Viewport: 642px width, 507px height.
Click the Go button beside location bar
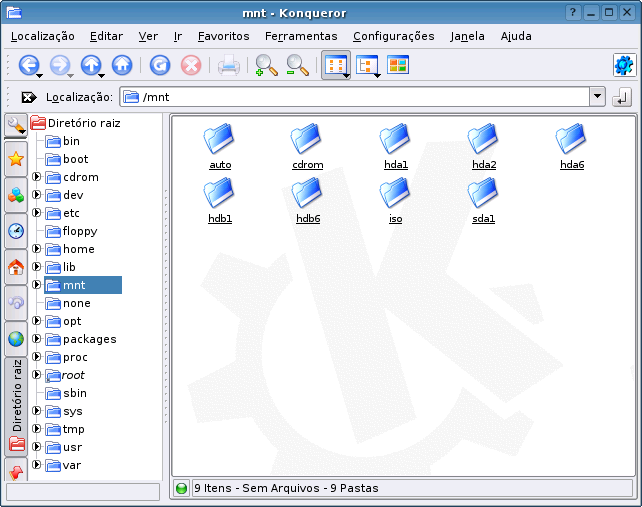[622, 97]
